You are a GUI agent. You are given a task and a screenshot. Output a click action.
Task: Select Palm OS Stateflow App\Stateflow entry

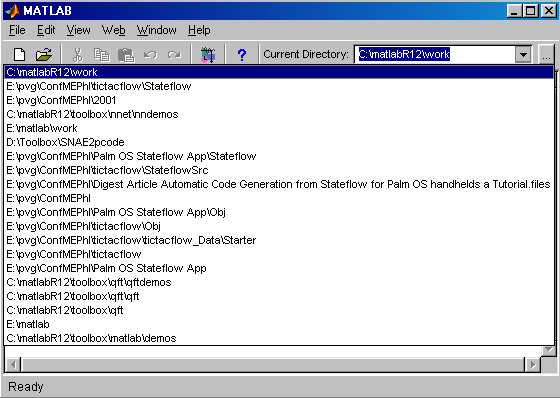point(279,156)
